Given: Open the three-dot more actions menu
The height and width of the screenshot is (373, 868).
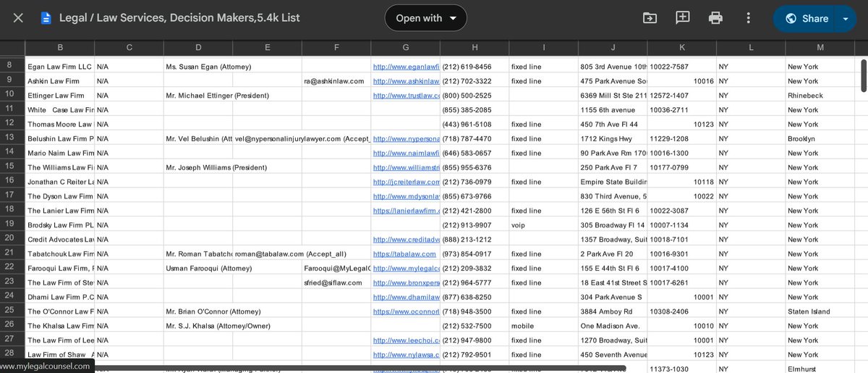Looking at the screenshot, I should pos(749,18).
